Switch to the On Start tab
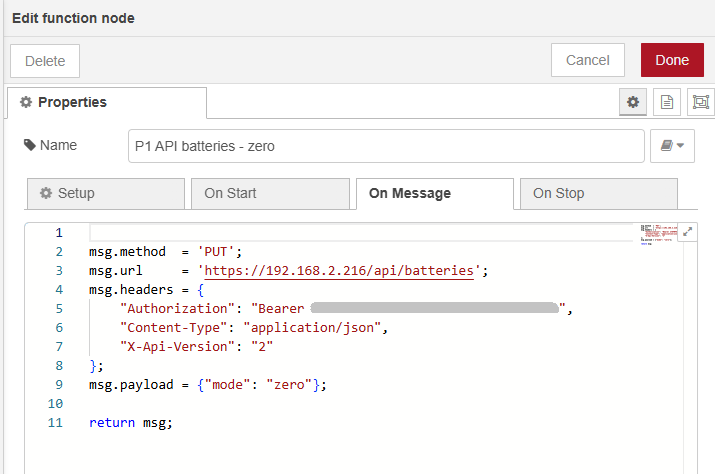The image size is (715, 474). click(x=269, y=193)
